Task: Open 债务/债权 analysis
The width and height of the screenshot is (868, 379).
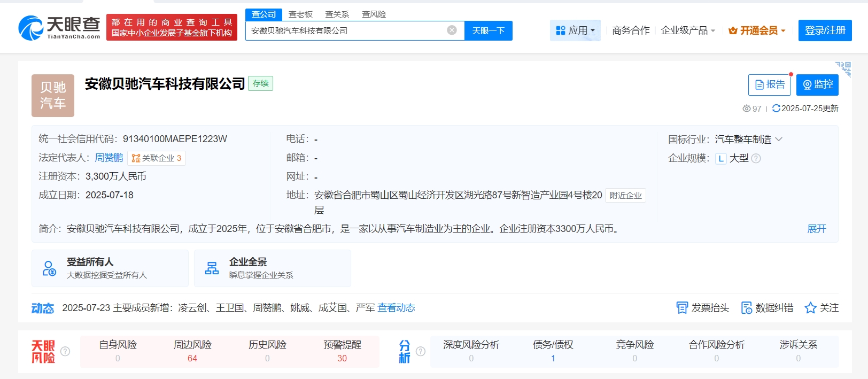Action: (x=553, y=351)
